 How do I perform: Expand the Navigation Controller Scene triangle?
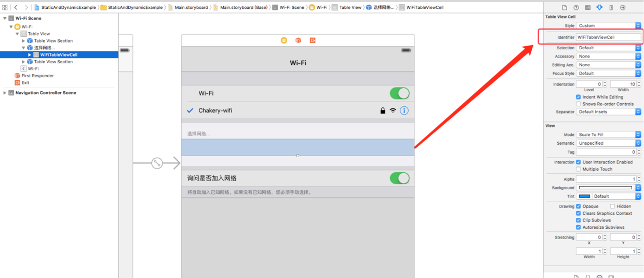pyautogui.click(x=5, y=93)
